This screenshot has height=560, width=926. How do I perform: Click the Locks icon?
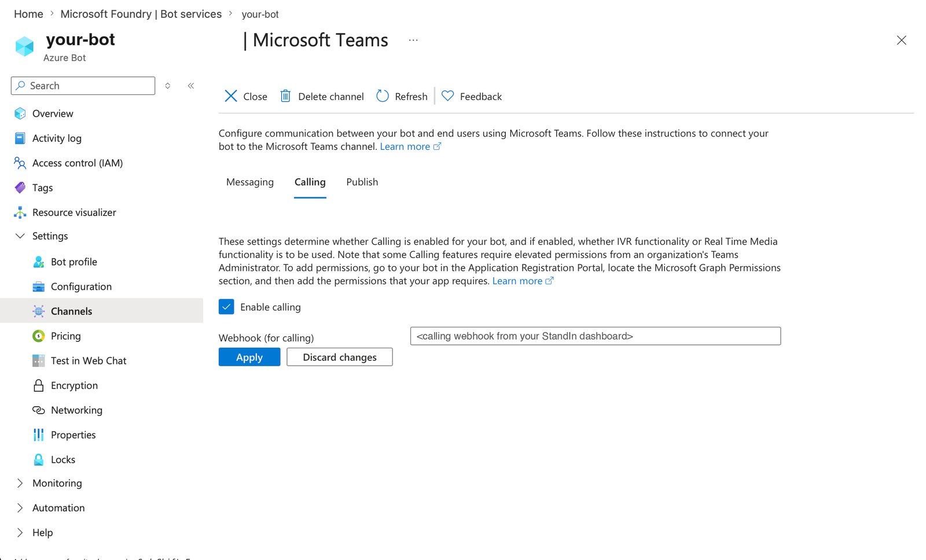click(x=39, y=459)
